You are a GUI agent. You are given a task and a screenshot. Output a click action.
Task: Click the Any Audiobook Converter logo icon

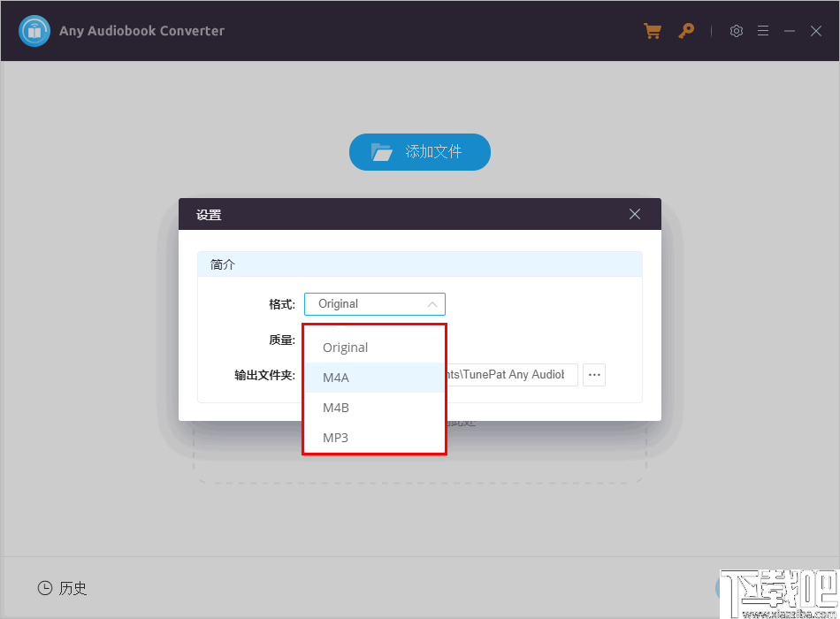34,29
